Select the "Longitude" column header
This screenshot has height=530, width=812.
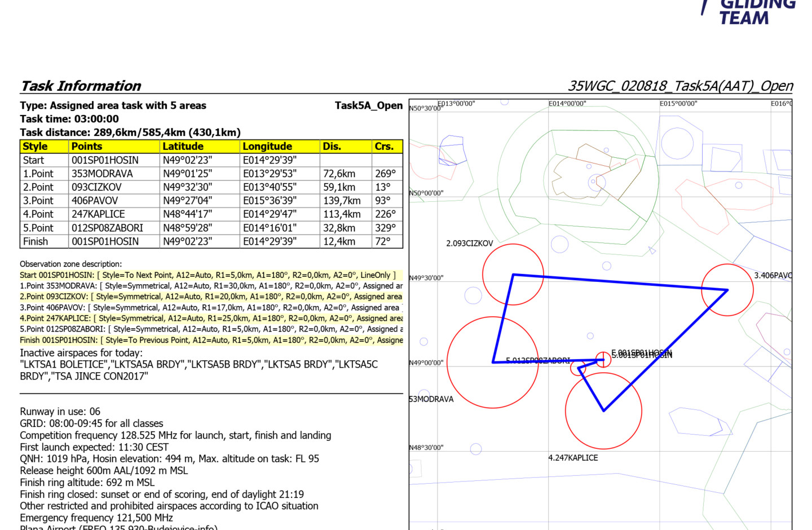tap(267, 147)
